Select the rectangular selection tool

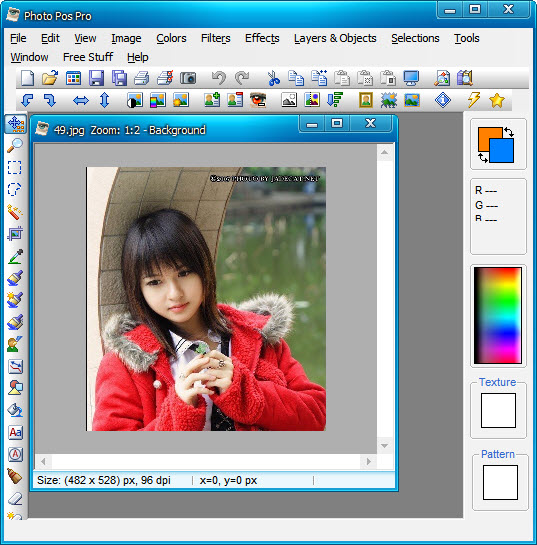click(15, 167)
